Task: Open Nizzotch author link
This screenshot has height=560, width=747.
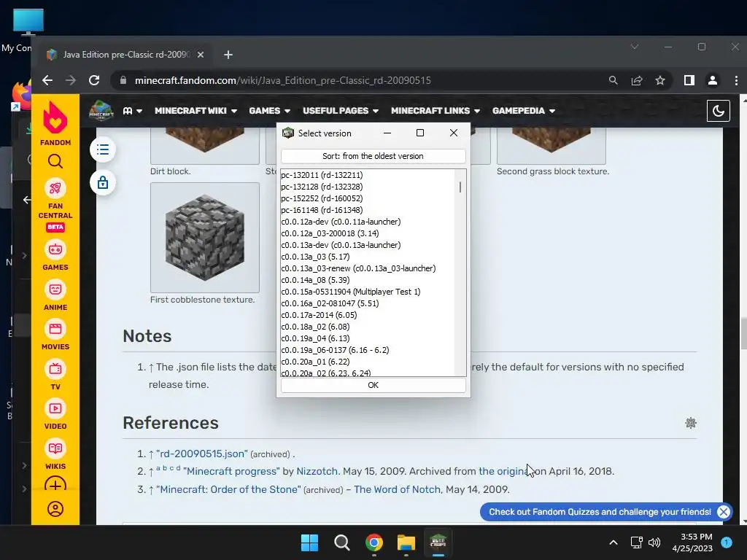Action: (317, 472)
